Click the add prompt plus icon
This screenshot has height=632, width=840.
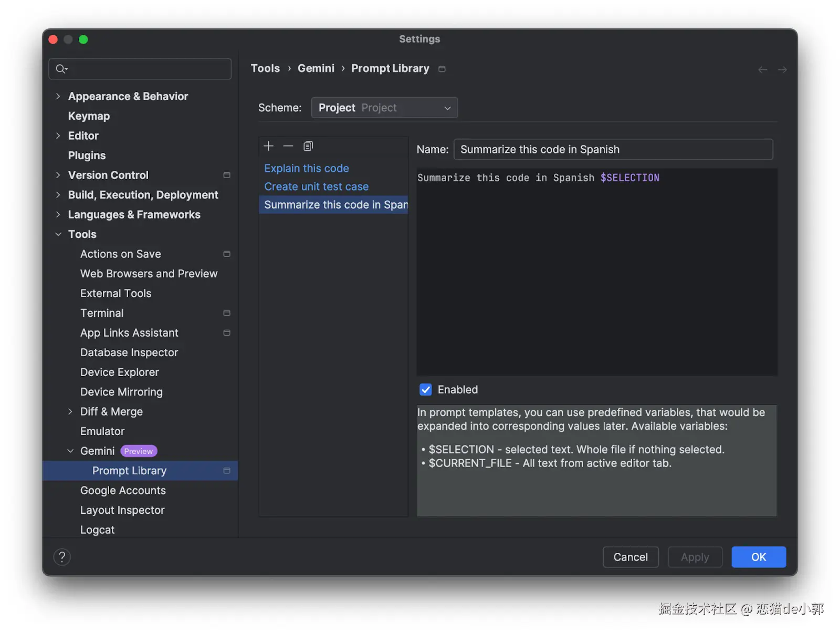click(x=269, y=146)
